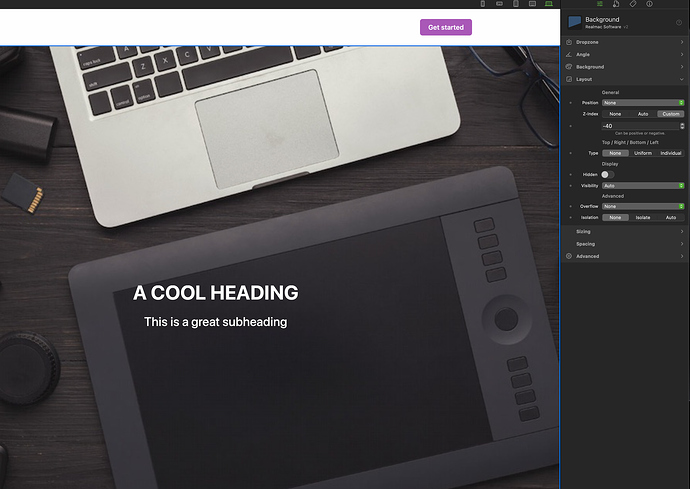
Task: Expand the bottom Advanced section chevron
Action: (x=682, y=256)
